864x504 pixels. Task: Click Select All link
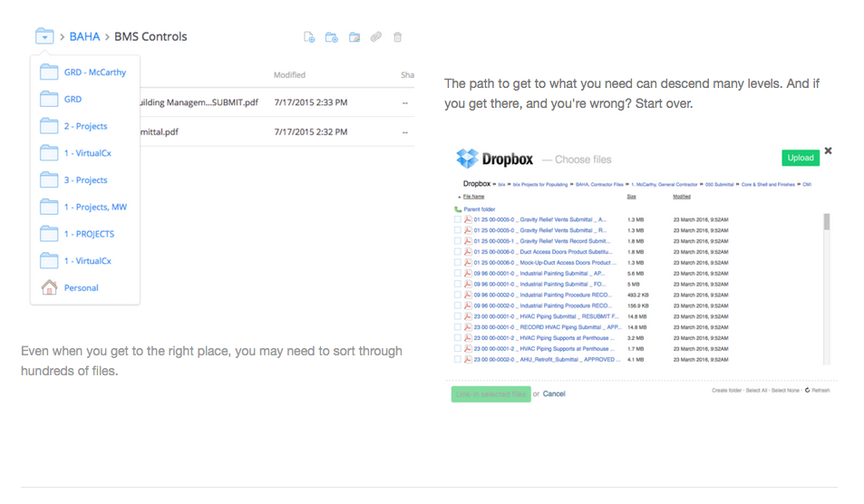(756, 391)
